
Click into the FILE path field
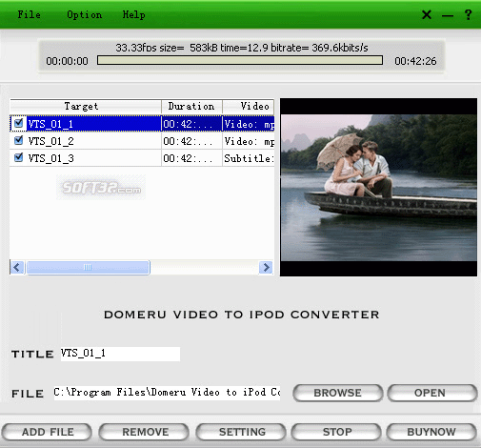pos(167,393)
